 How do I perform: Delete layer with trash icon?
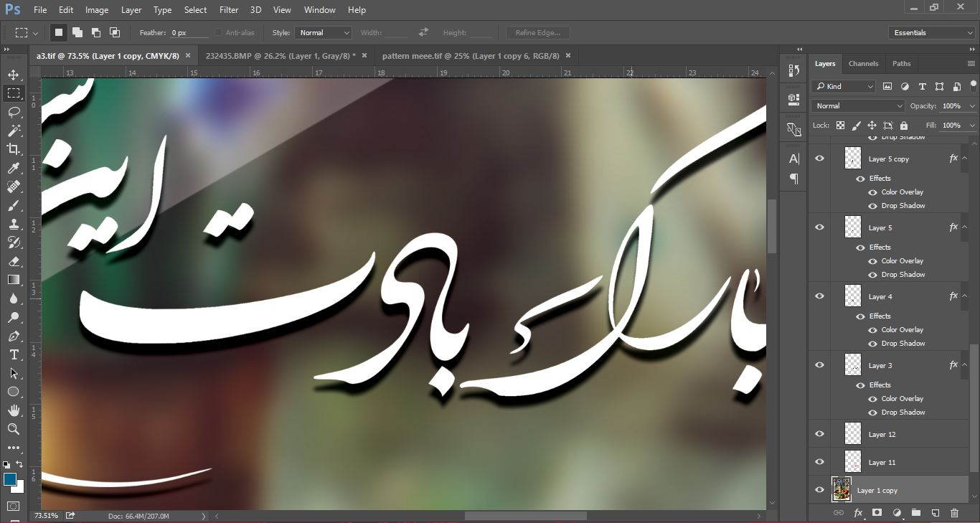coord(954,513)
